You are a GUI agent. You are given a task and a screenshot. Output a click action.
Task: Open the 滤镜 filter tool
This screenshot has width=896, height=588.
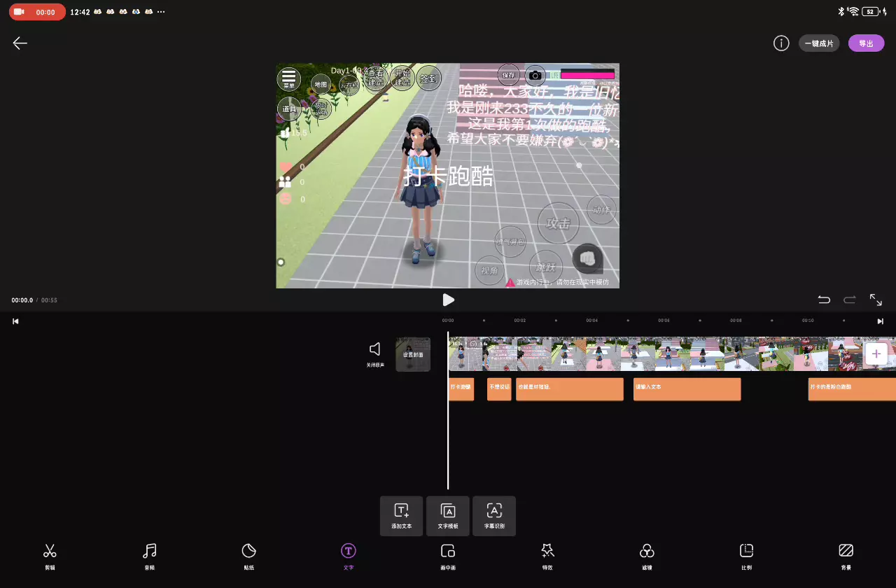click(x=647, y=556)
